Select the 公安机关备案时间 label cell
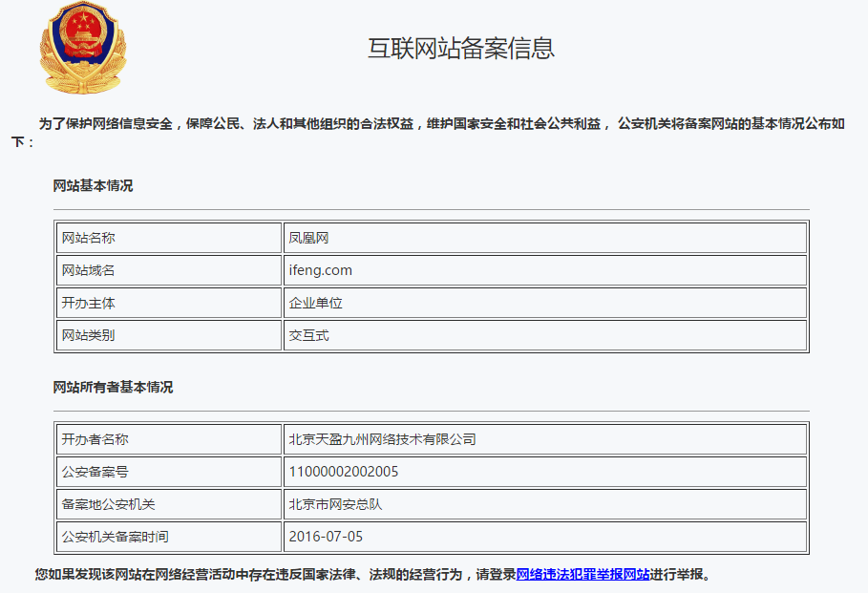The image size is (868, 593). pyautogui.click(x=169, y=537)
